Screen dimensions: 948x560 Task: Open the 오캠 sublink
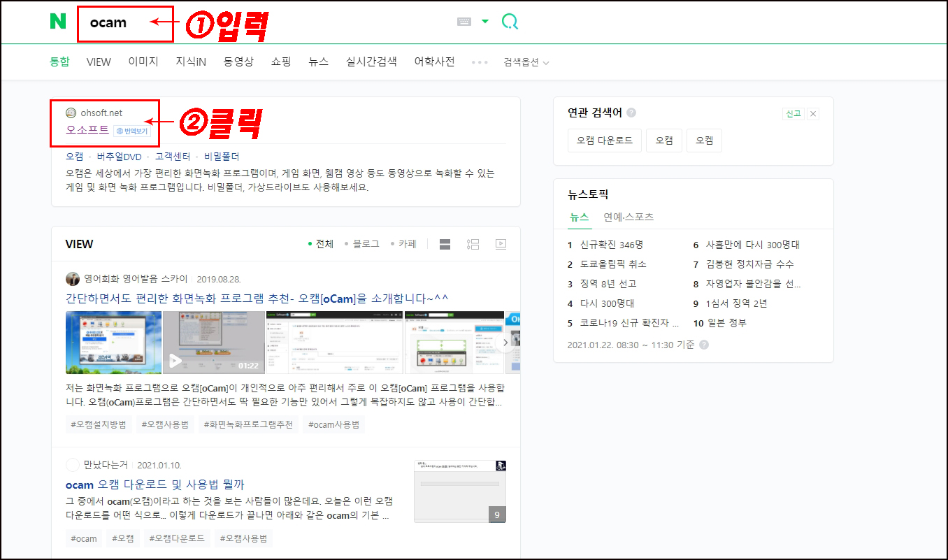point(74,157)
